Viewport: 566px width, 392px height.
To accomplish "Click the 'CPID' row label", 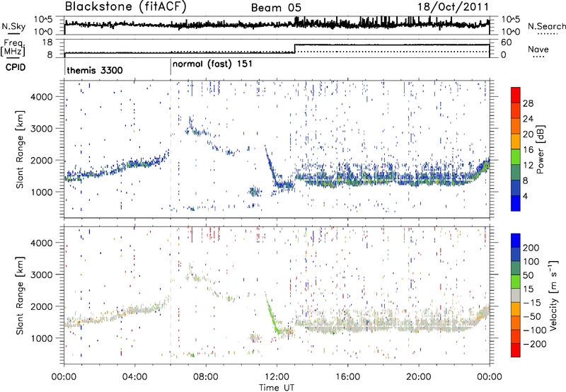I will pyautogui.click(x=16, y=67).
